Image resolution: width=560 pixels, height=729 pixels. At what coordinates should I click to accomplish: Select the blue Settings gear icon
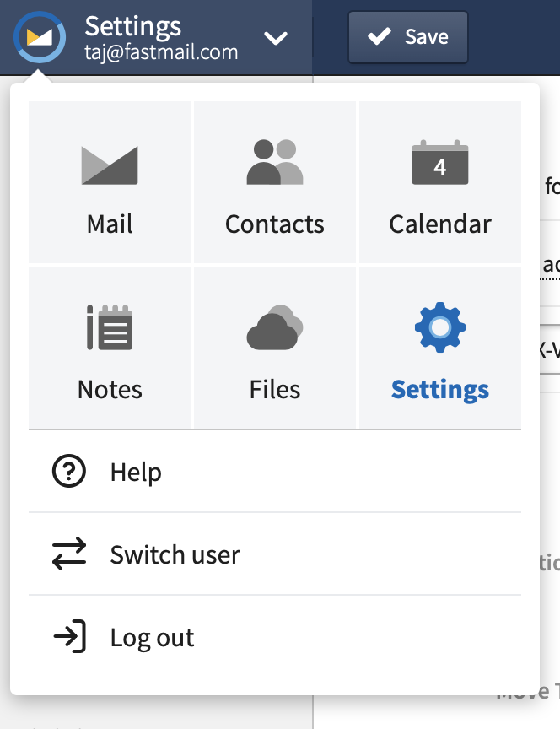pyautogui.click(x=440, y=327)
